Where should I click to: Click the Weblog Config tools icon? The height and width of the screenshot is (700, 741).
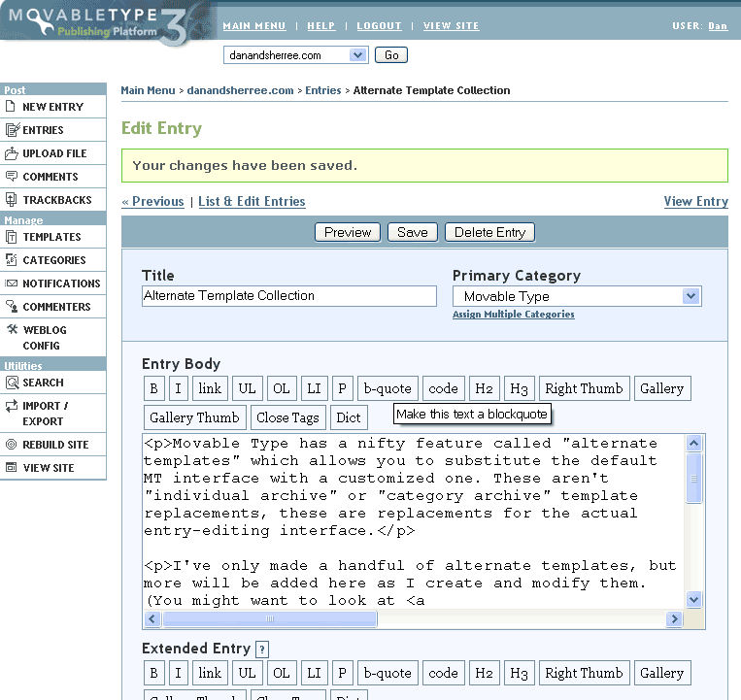click(13, 329)
